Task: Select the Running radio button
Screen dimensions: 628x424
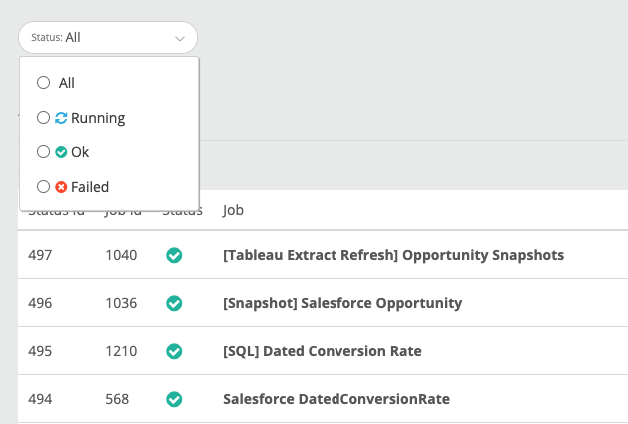Action: point(43,118)
